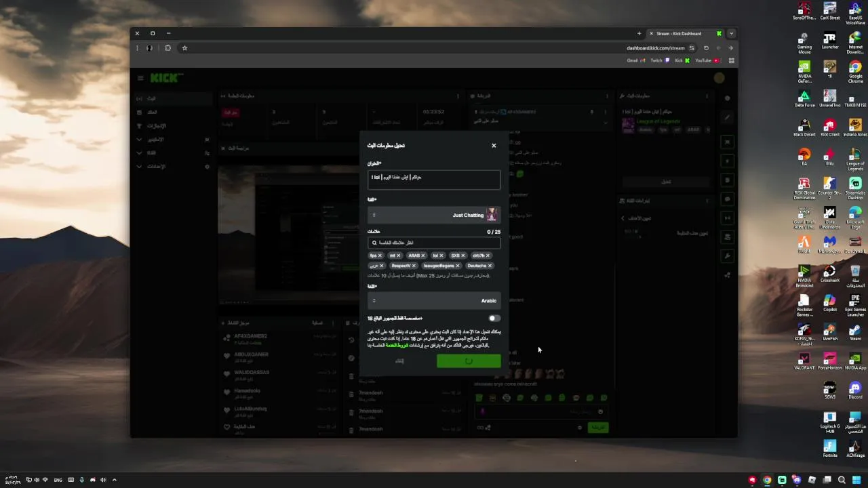
Task: Remove the lol tag
Action: click(441, 256)
